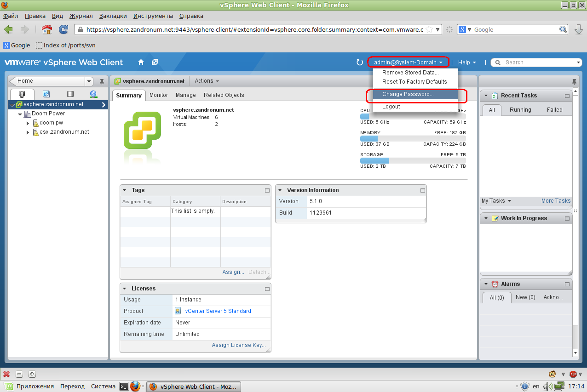Click the Assign License Key link

pos(239,345)
